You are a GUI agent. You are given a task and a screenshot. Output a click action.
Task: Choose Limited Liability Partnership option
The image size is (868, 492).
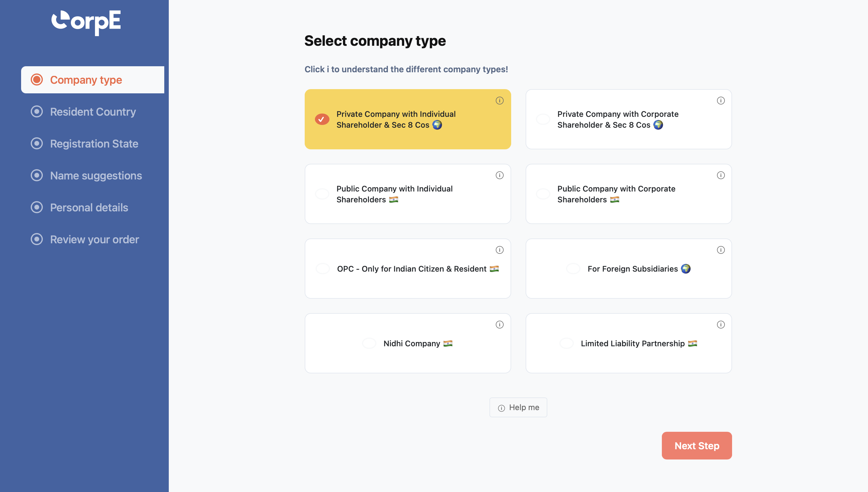[566, 343]
